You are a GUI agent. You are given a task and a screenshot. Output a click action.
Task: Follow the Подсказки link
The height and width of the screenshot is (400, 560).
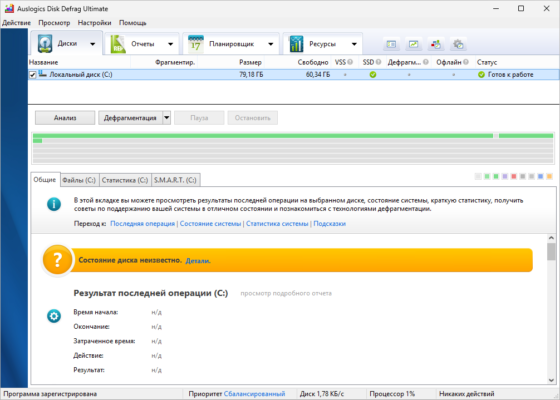pos(329,224)
